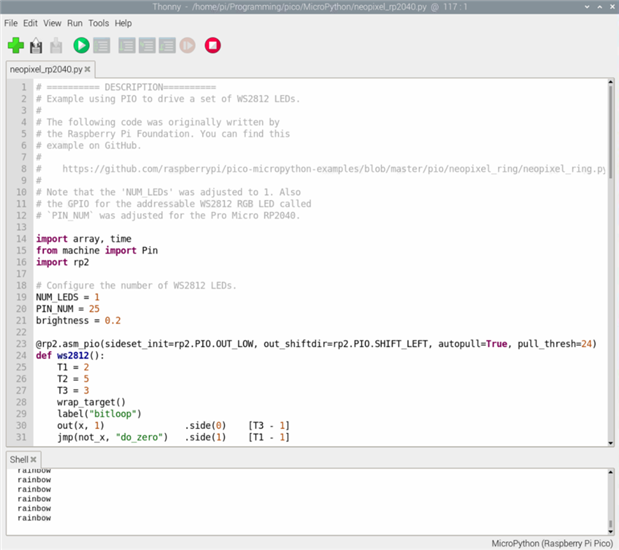Open the File menu

[x=11, y=22]
